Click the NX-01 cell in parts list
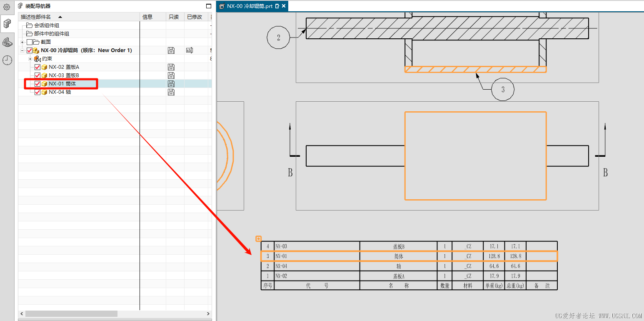This screenshot has height=321, width=644. (317, 256)
